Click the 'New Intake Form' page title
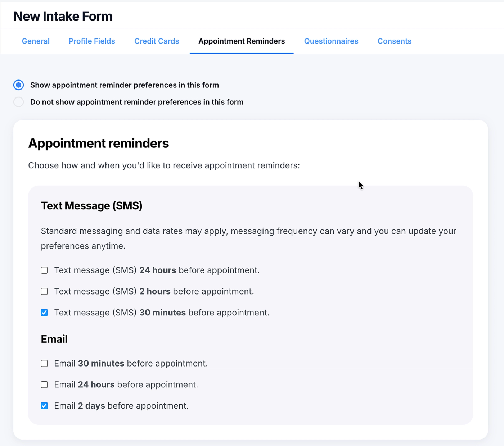Screen dimensions: 504x446 coord(63,16)
